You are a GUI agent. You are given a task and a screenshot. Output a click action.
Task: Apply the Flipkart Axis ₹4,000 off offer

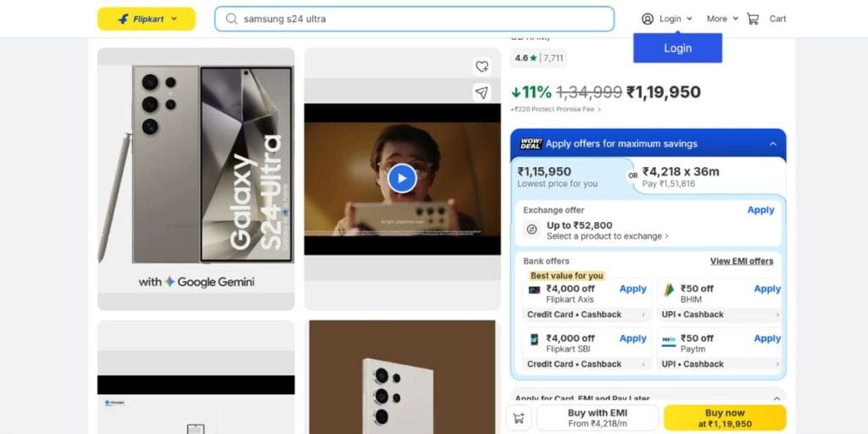click(632, 289)
